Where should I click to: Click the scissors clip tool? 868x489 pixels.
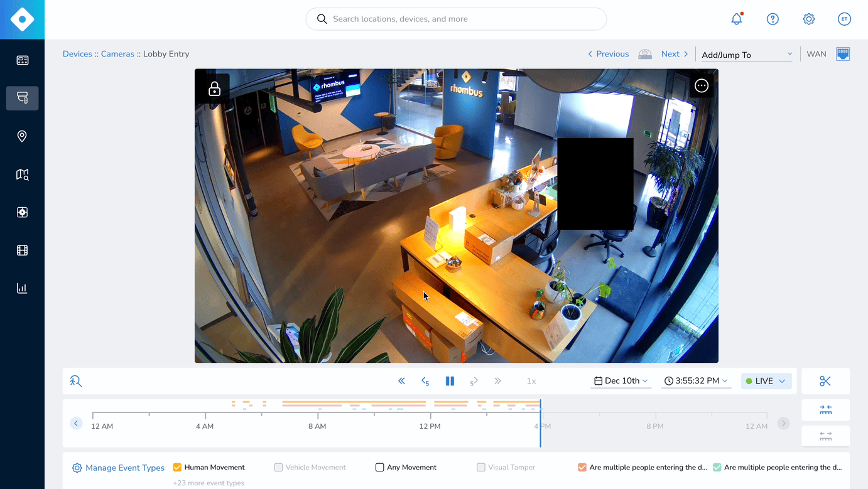click(x=825, y=381)
